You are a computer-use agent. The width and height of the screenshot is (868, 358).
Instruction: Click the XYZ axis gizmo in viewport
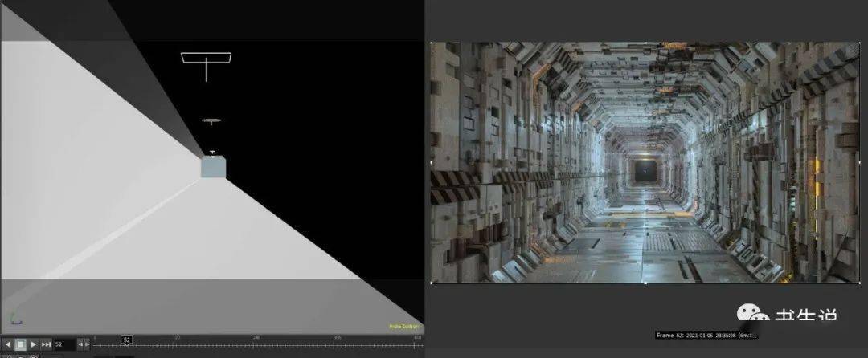click(15, 319)
